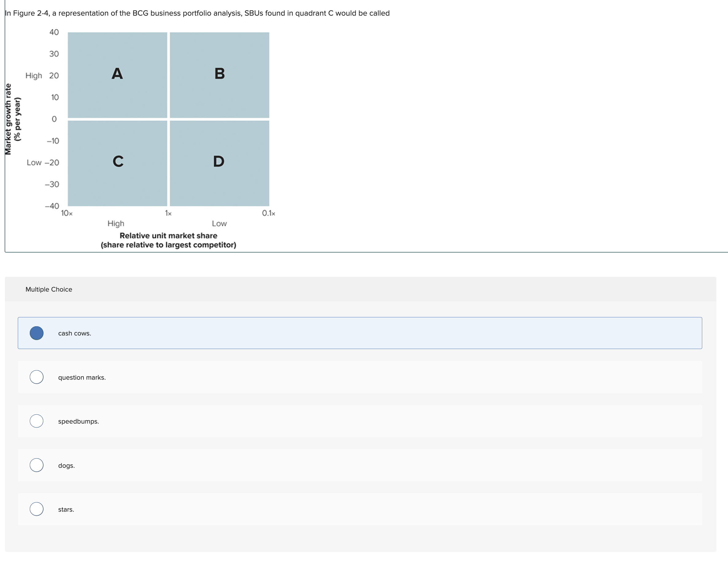Click quadrant C in the BCG chart
728x566 pixels.
[x=117, y=163]
